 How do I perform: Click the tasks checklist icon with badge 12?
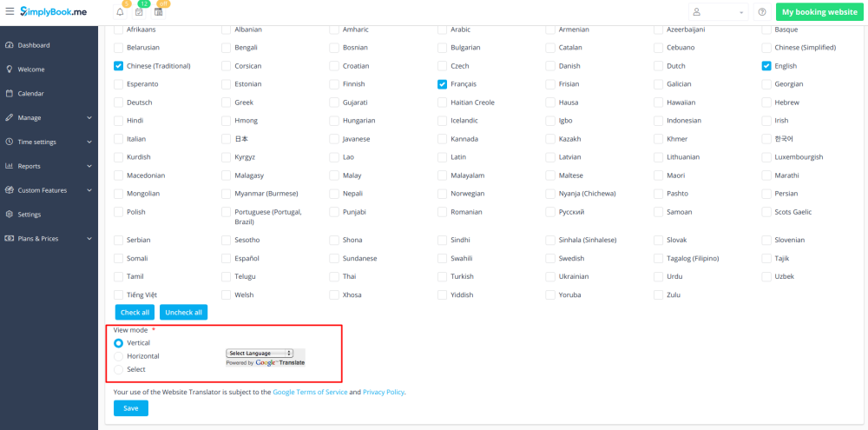click(x=139, y=12)
